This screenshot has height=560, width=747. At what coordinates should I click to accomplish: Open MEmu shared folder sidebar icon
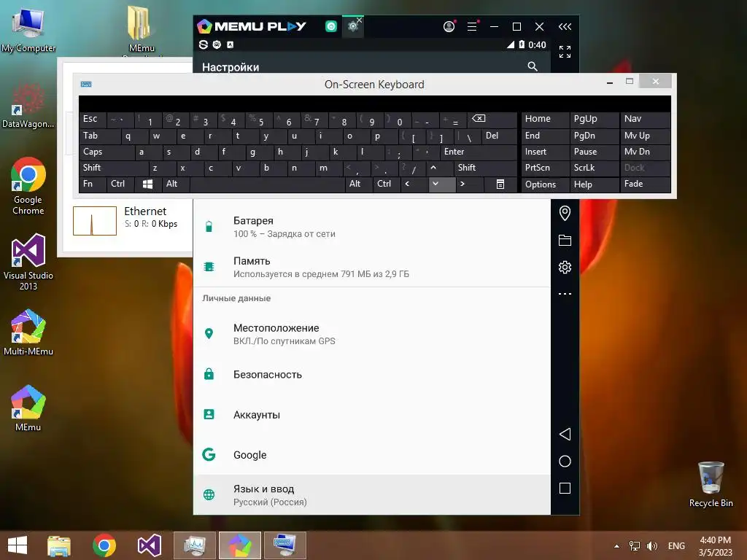tap(565, 240)
